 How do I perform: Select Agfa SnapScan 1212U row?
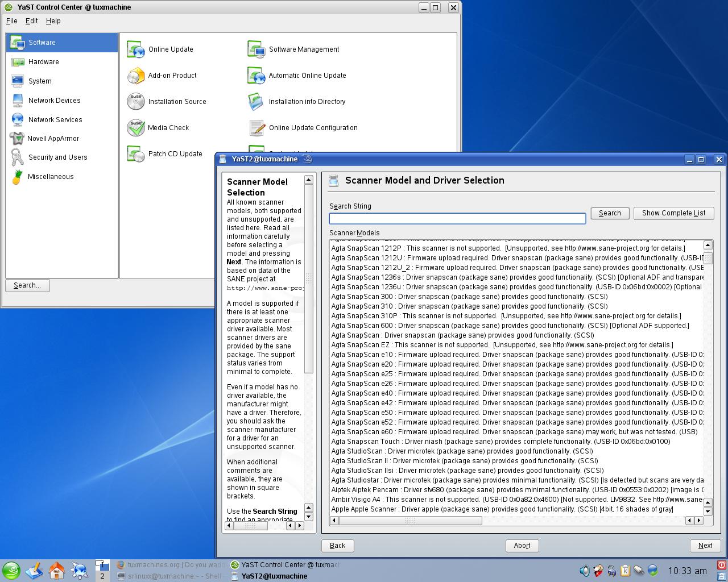coord(516,258)
